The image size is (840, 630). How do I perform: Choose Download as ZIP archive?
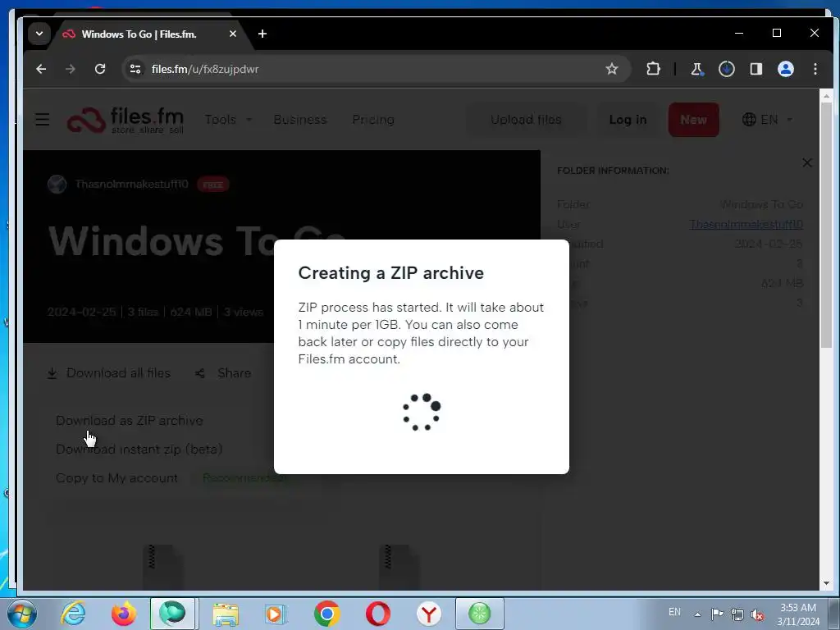(x=130, y=421)
